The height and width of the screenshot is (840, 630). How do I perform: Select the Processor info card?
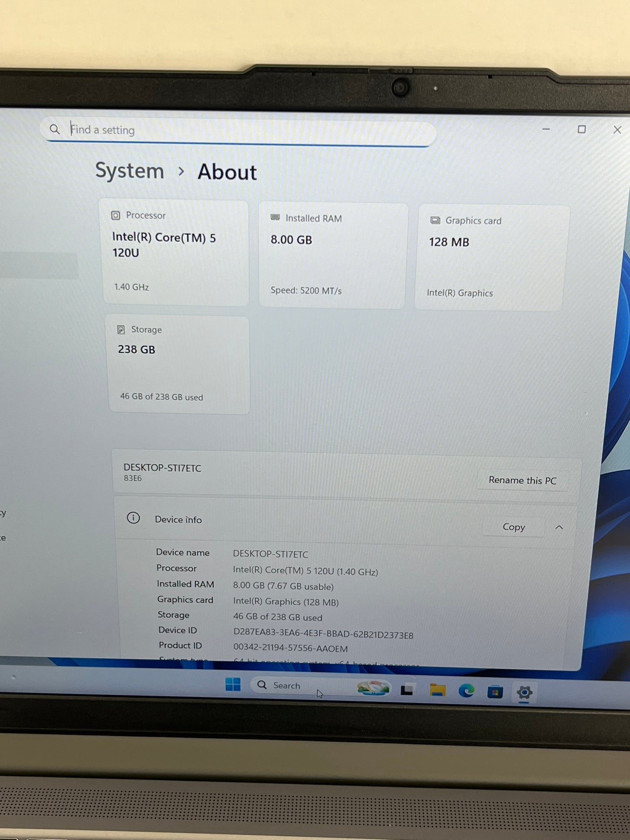175,253
